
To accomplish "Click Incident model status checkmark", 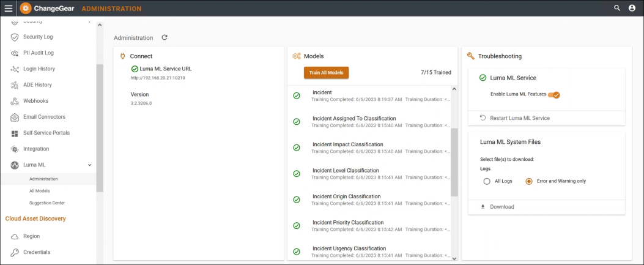I will coord(297,95).
